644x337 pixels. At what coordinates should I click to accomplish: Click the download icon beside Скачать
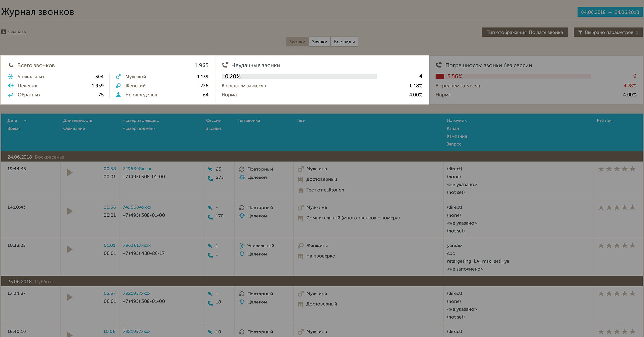pos(4,32)
